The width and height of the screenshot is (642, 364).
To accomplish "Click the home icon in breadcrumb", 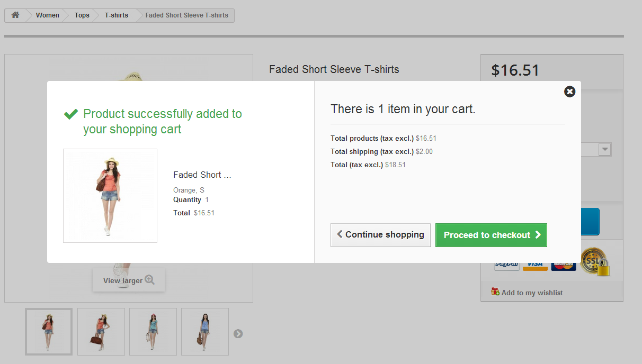I will tap(15, 15).
